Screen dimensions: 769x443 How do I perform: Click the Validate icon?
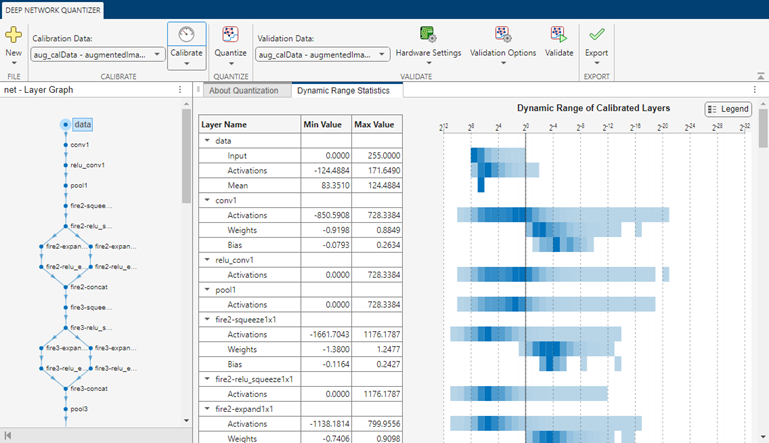tap(559, 35)
